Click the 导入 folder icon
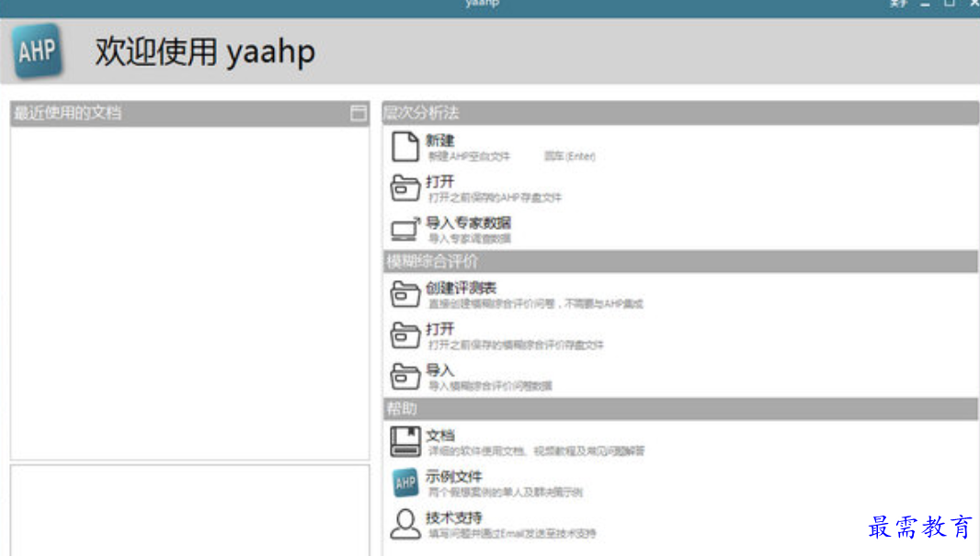Screen dimensions: 980x556 (x=405, y=376)
